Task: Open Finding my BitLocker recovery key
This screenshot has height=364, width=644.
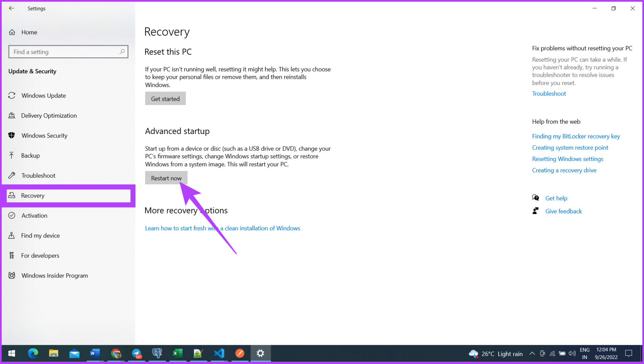Action: pos(576,136)
